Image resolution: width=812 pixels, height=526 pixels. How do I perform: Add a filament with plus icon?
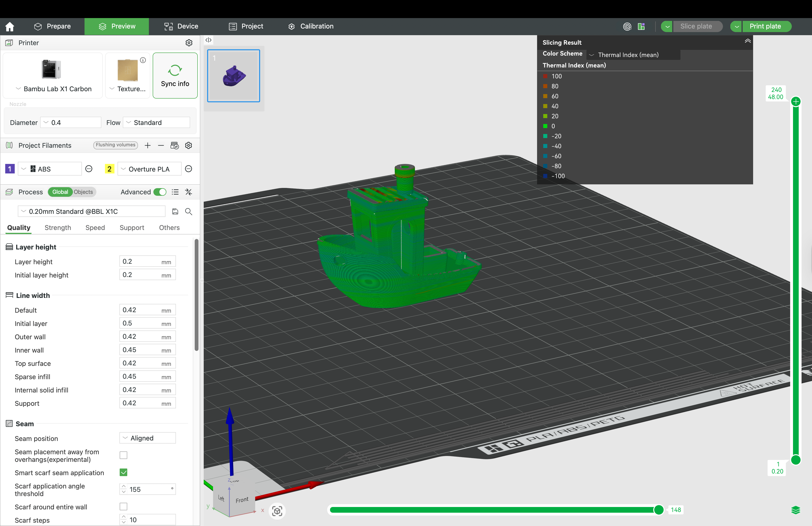tap(148, 145)
